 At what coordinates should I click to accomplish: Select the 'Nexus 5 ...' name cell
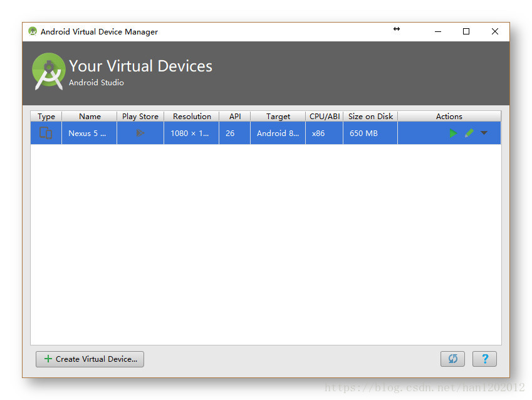pos(89,133)
